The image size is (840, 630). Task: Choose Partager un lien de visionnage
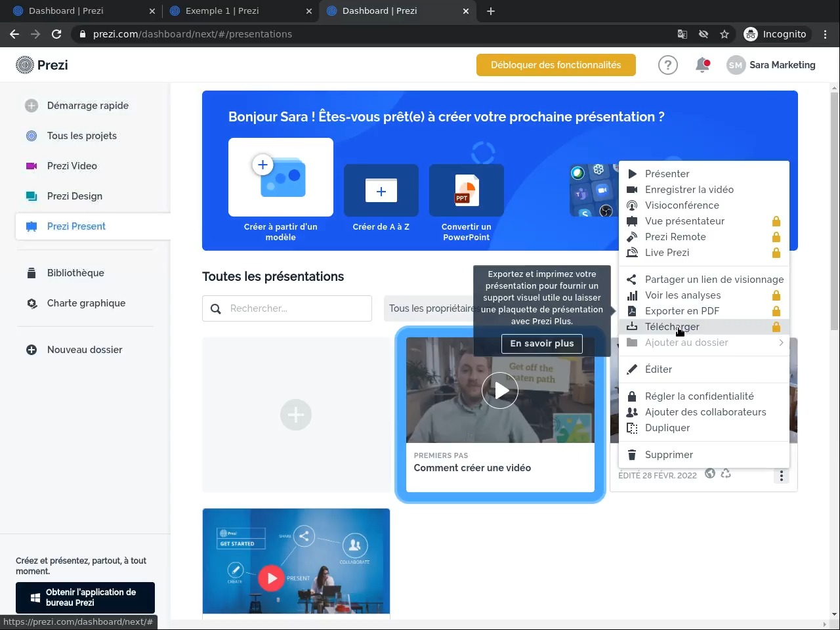coord(704,280)
